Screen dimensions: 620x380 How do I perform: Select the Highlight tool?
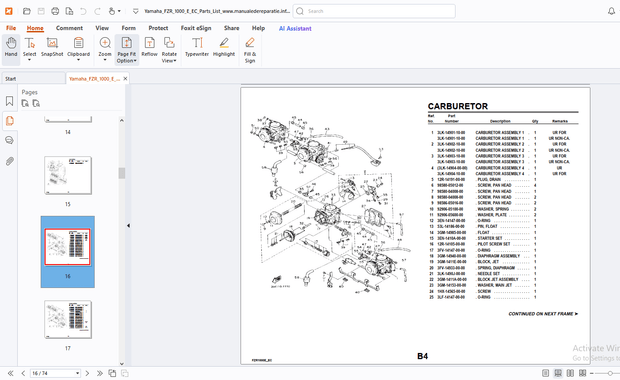point(224,47)
